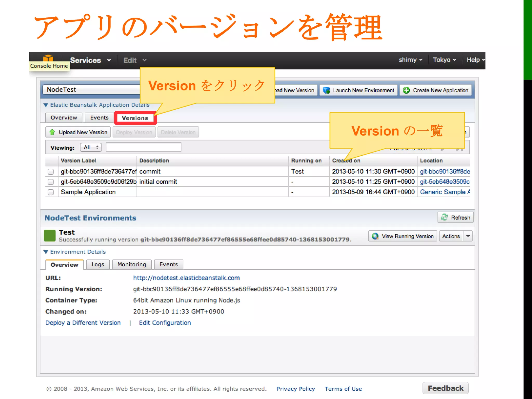532x399 pixels.
Task: Open the Tokyo region dropdown
Action: pyautogui.click(x=444, y=60)
